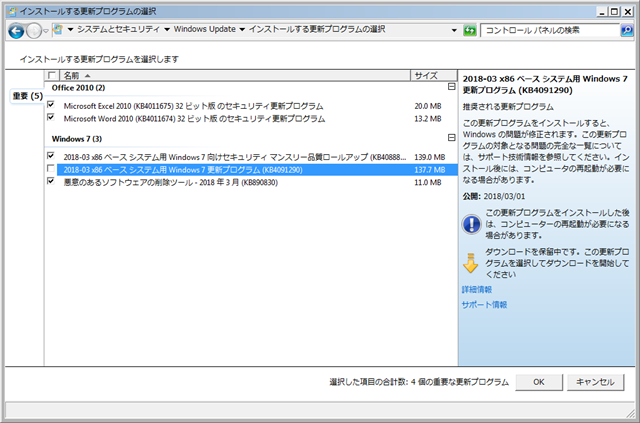Click the 11.0 MB size value
This screenshot has width=640, height=423.
(x=428, y=183)
